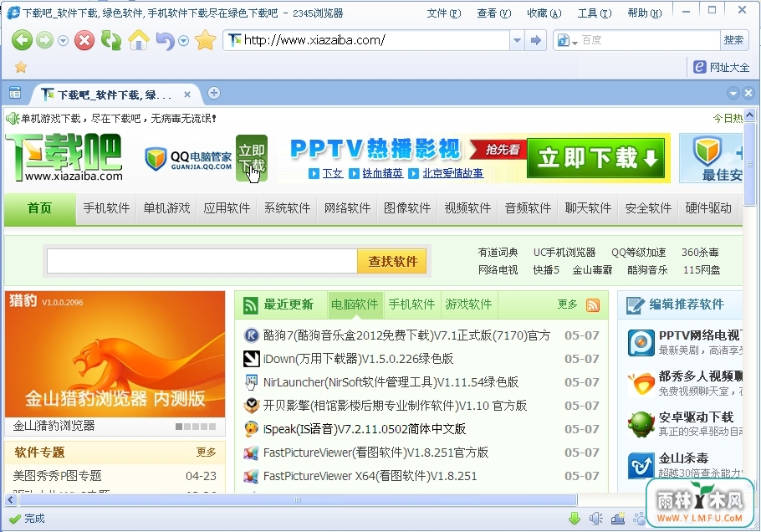761x532 pixels.
Task: Refresh the page with green arrows icon
Action: 111,40
